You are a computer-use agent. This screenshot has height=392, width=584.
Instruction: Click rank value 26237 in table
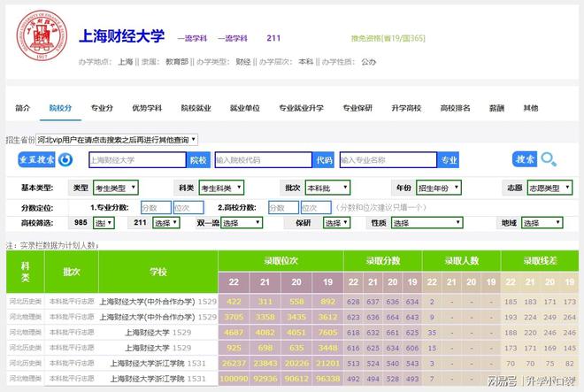pyautogui.click(x=234, y=364)
